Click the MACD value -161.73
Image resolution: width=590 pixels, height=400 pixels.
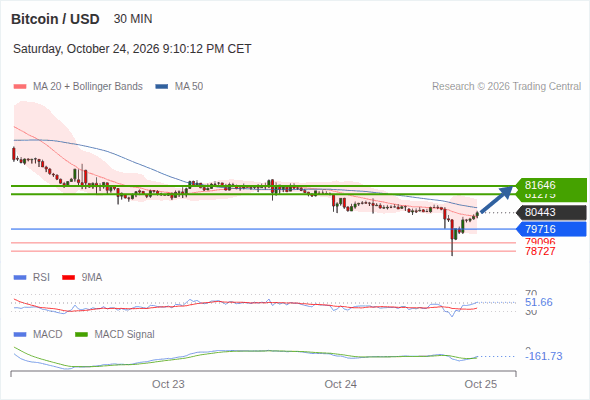[x=544, y=356]
